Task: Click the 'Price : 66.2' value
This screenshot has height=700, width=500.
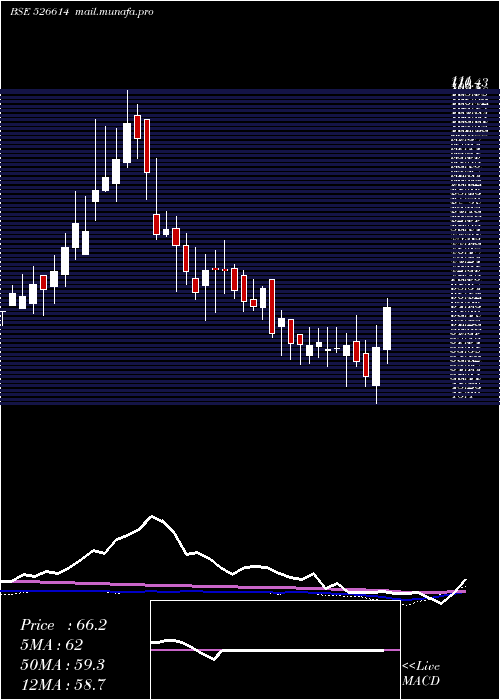Action: pos(63,625)
